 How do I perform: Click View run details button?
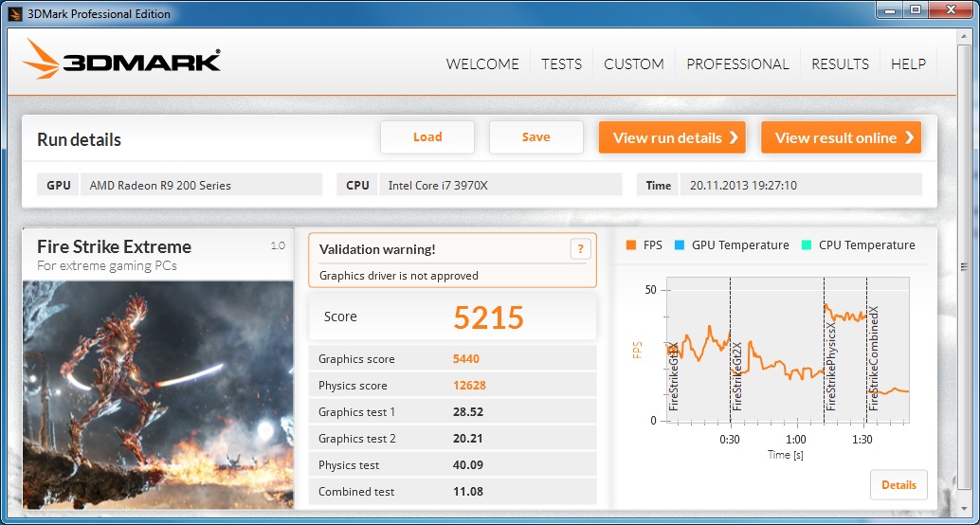672,137
